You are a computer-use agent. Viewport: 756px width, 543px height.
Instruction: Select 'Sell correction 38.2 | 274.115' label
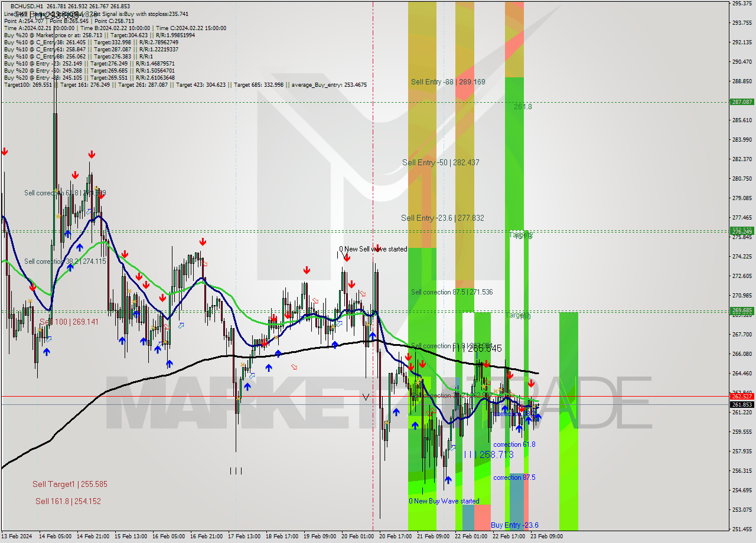65,261
